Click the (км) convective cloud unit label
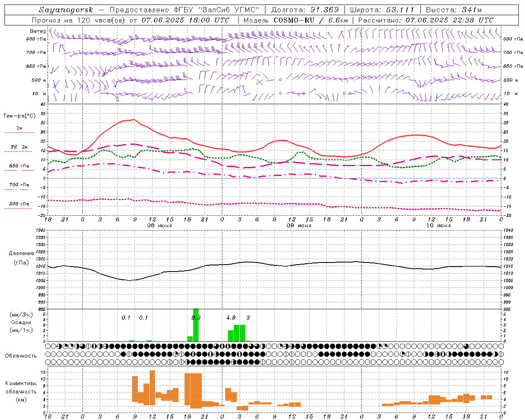This screenshot has width=525, height=420. [21, 399]
